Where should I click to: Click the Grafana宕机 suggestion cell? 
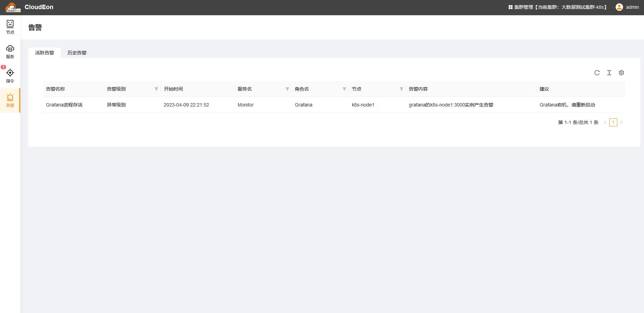point(567,105)
